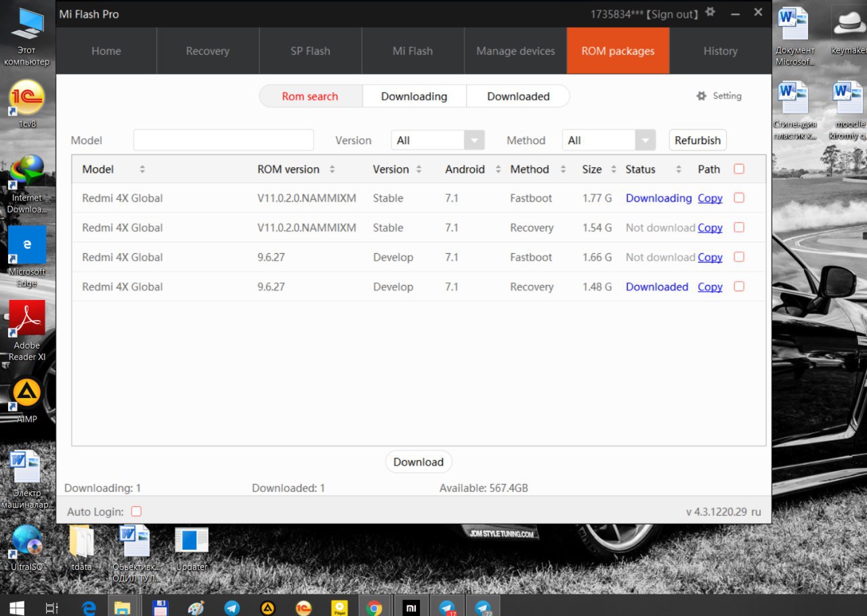
Task: Check the 9.6.27 Recovery row checkbox
Action: [739, 286]
